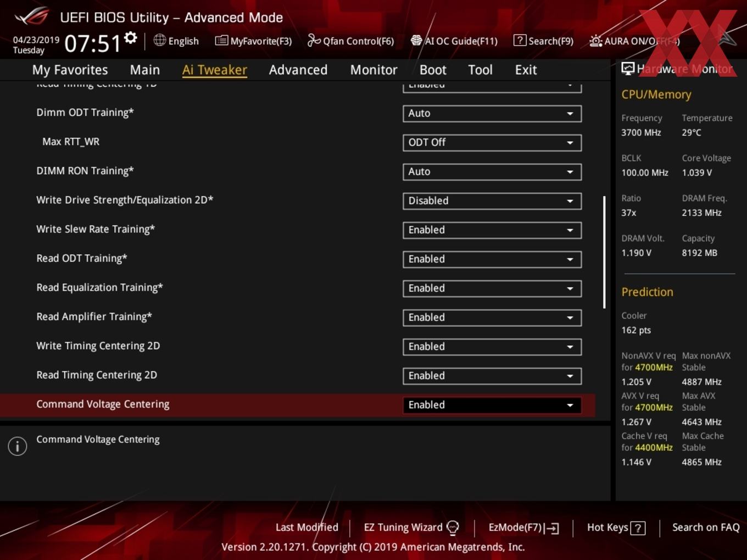Click the 4887 MHz Max nonAVX value

coord(701,382)
